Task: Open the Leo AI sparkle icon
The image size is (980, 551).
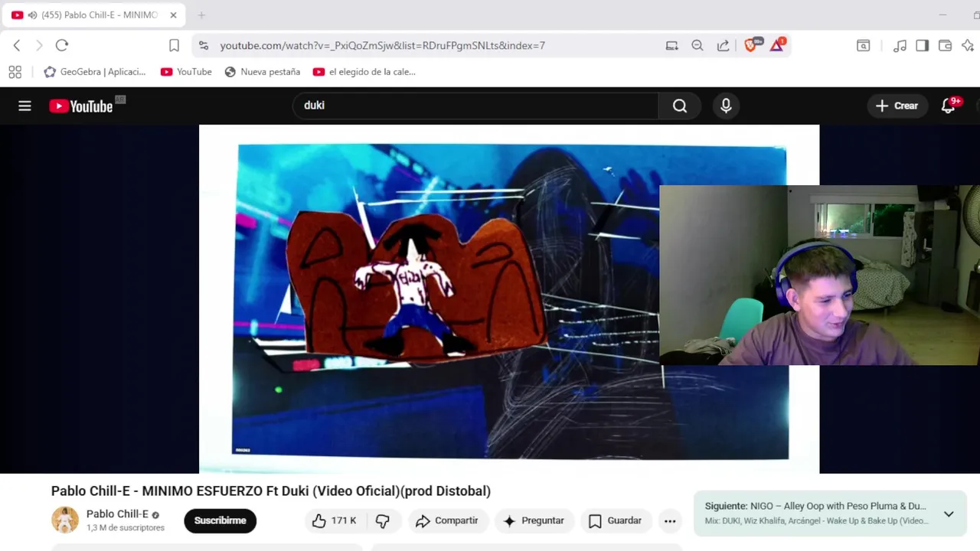Action: 967,46
